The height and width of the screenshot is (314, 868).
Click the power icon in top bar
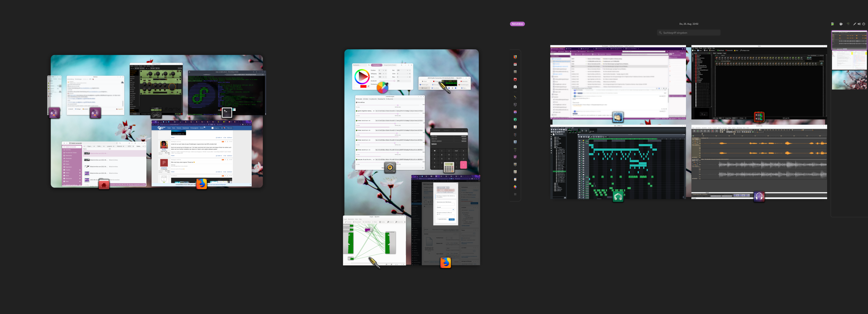coord(863,24)
